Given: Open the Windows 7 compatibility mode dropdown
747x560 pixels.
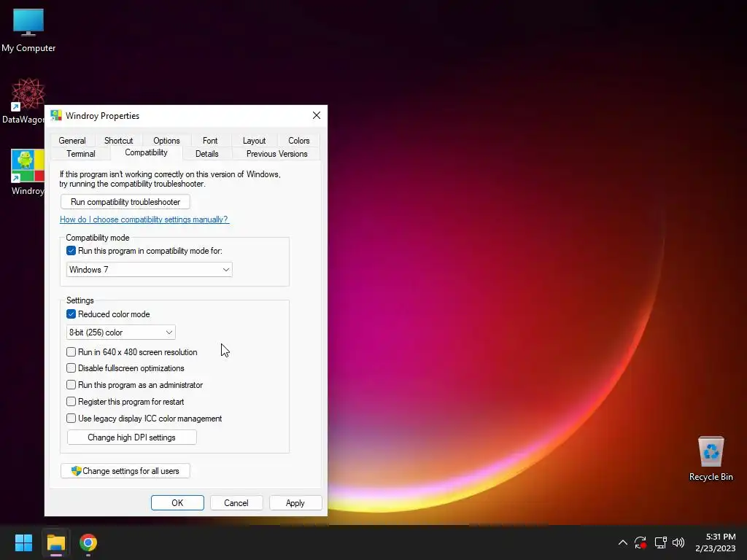Looking at the screenshot, I should click(149, 270).
